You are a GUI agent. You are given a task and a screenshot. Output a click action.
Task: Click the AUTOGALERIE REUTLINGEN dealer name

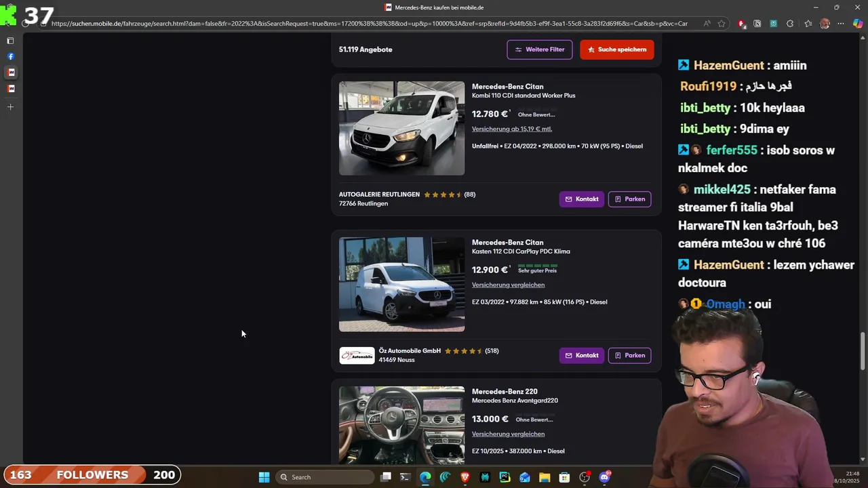379,195
